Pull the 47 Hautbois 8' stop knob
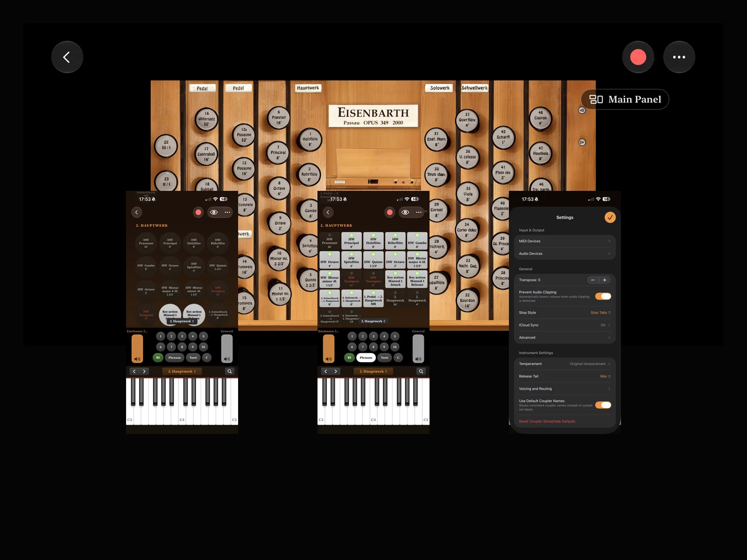Viewport: 747px width, 560px height. [541, 154]
